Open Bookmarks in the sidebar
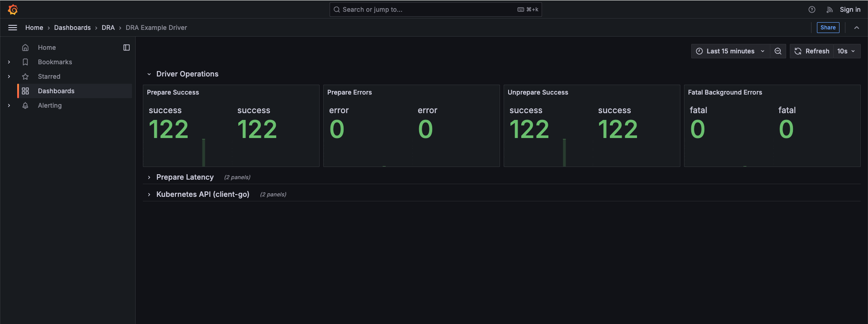Image resolution: width=868 pixels, height=324 pixels. tap(55, 62)
